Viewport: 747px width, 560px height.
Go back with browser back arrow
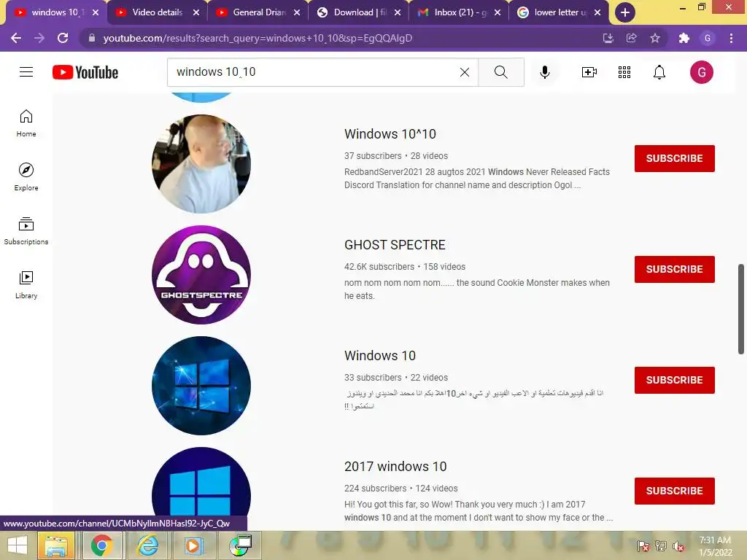[16, 38]
